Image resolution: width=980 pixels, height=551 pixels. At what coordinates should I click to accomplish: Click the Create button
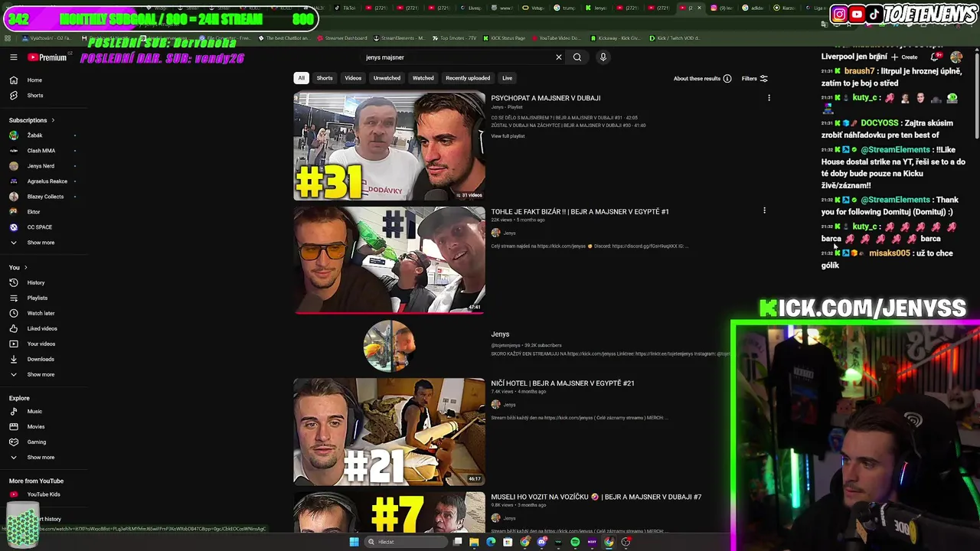904,57
